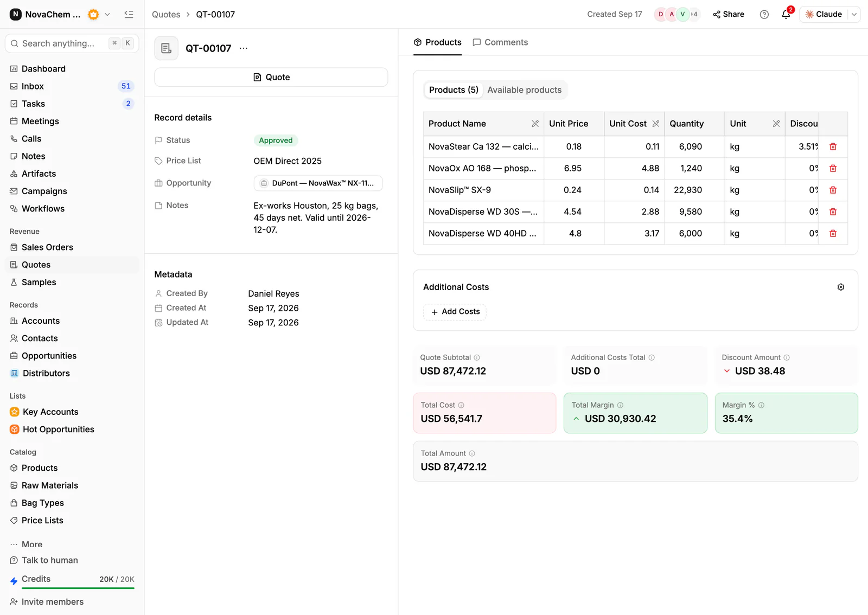The image size is (868, 615).
Task: Expand the NovaChem workspace switcher
Action: [x=107, y=15]
